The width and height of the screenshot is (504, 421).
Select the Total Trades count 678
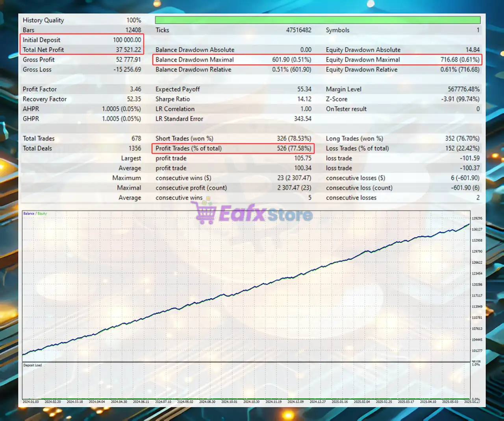coord(136,138)
